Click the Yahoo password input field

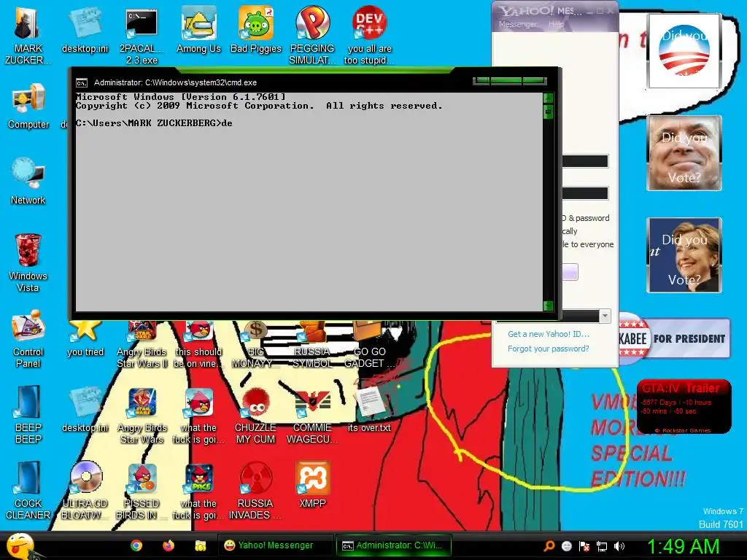(x=585, y=192)
